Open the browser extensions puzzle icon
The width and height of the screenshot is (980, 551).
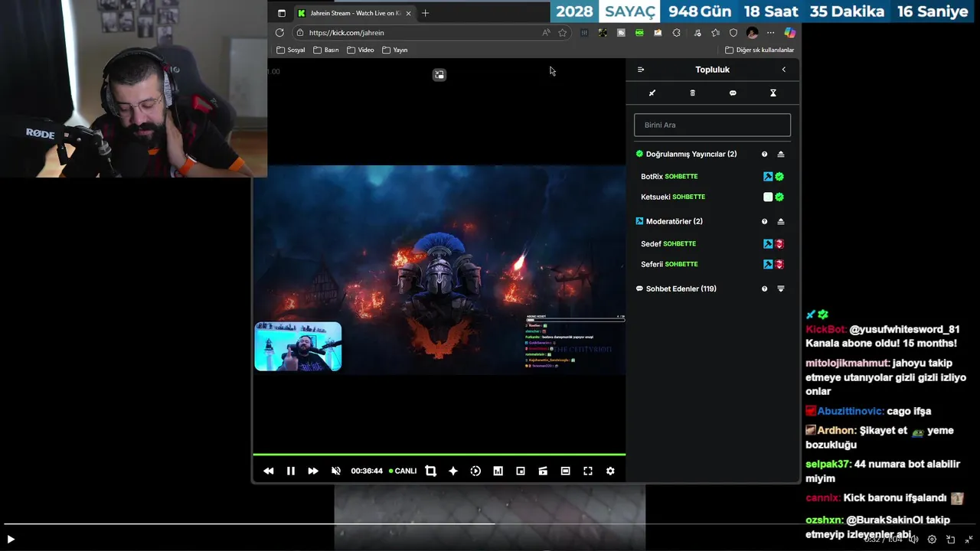(676, 33)
